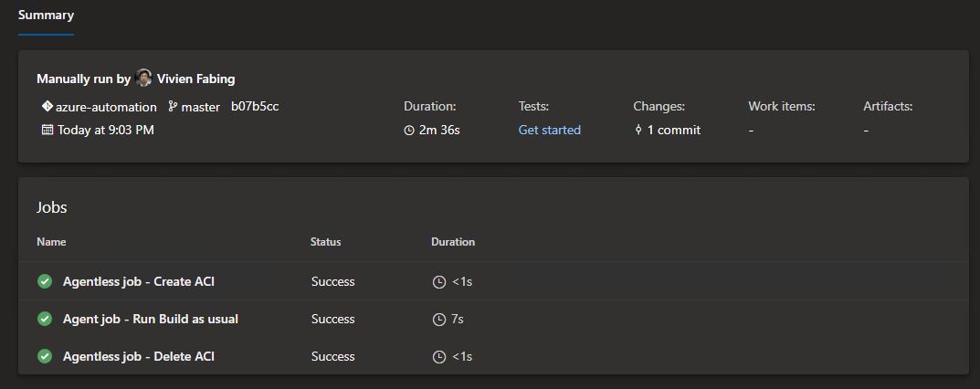This screenshot has height=389, width=980.
Task: Click clock icon beside 7s duration
Action: (x=439, y=320)
